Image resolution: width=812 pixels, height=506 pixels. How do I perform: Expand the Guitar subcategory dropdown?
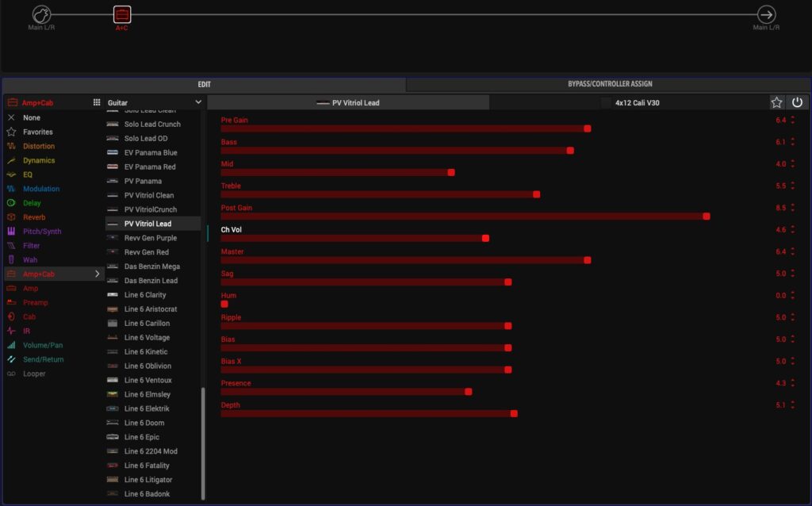pos(198,102)
